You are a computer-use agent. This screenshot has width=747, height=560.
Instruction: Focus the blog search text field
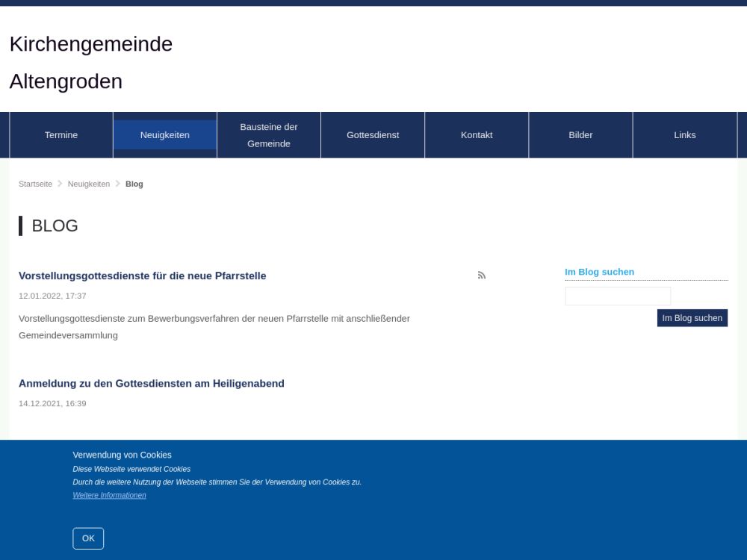point(618,296)
